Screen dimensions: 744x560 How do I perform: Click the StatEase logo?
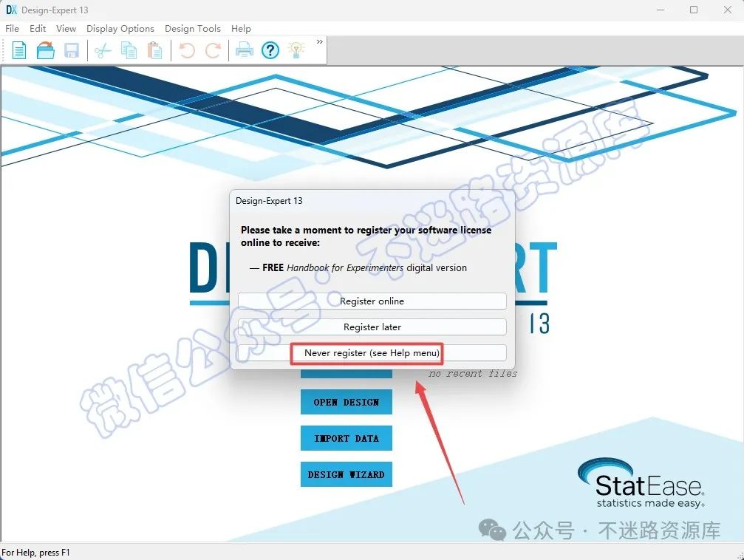coord(641,483)
